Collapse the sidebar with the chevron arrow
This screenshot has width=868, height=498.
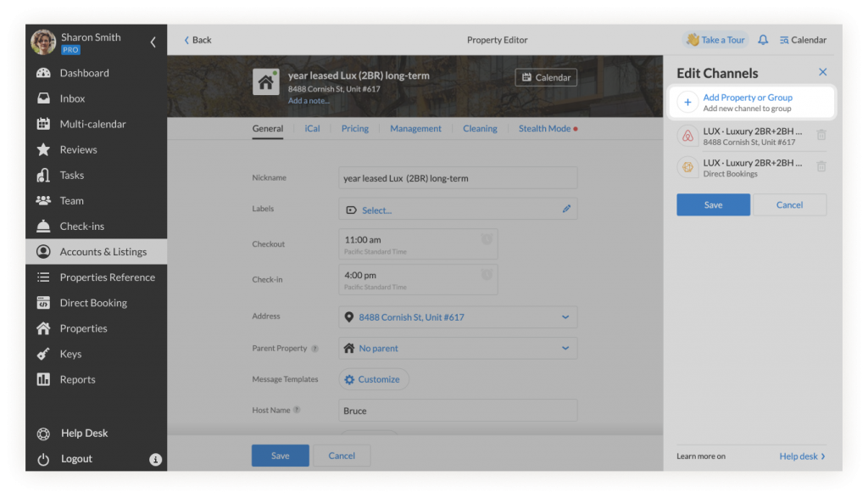click(153, 40)
